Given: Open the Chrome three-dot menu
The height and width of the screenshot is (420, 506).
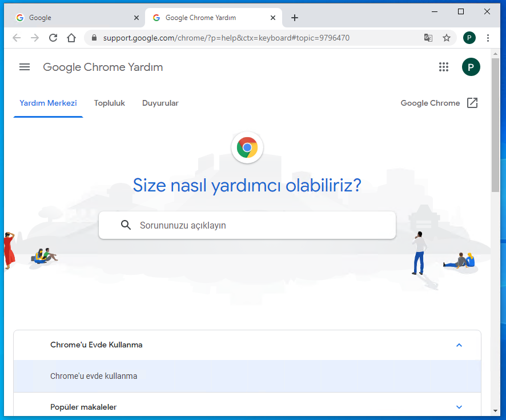Looking at the screenshot, I should coord(488,38).
